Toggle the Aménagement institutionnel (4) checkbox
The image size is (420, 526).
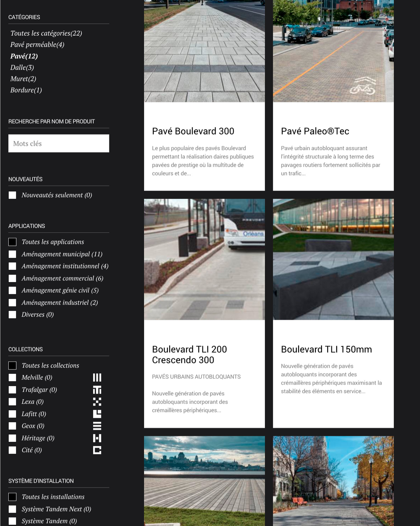tap(12, 266)
